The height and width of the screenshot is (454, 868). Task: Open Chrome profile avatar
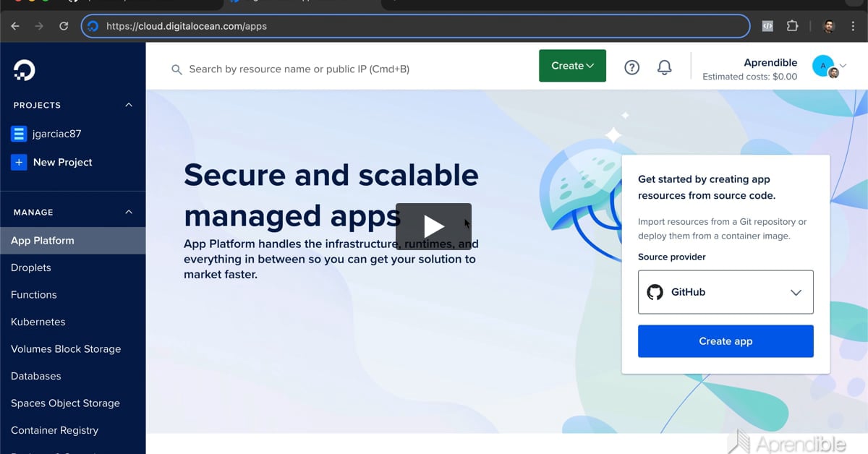tap(829, 26)
